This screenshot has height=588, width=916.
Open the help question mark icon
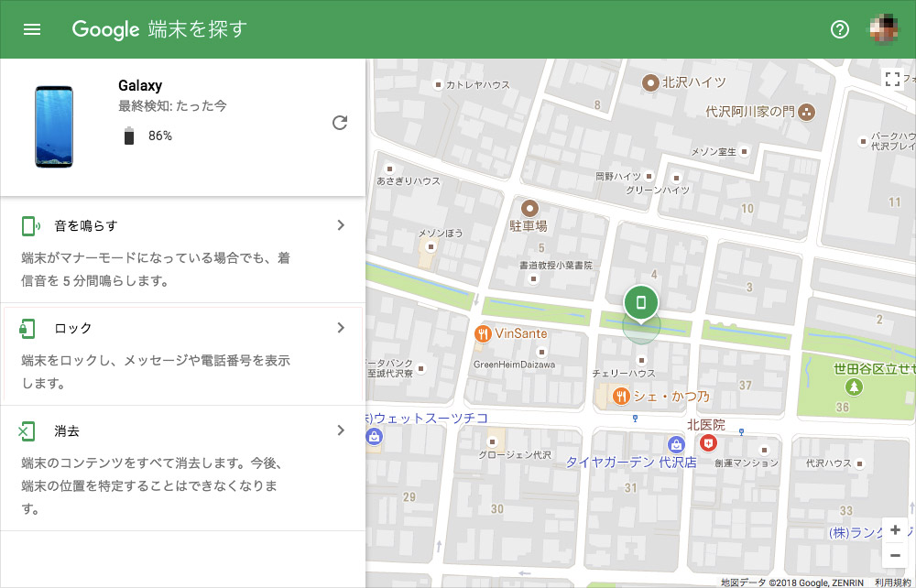click(839, 29)
